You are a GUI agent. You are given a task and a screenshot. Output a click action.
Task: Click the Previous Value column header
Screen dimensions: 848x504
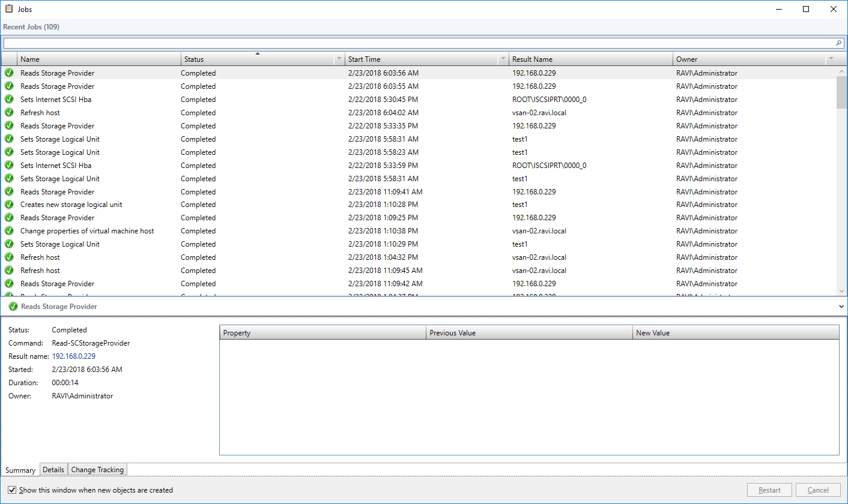coord(530,333)
